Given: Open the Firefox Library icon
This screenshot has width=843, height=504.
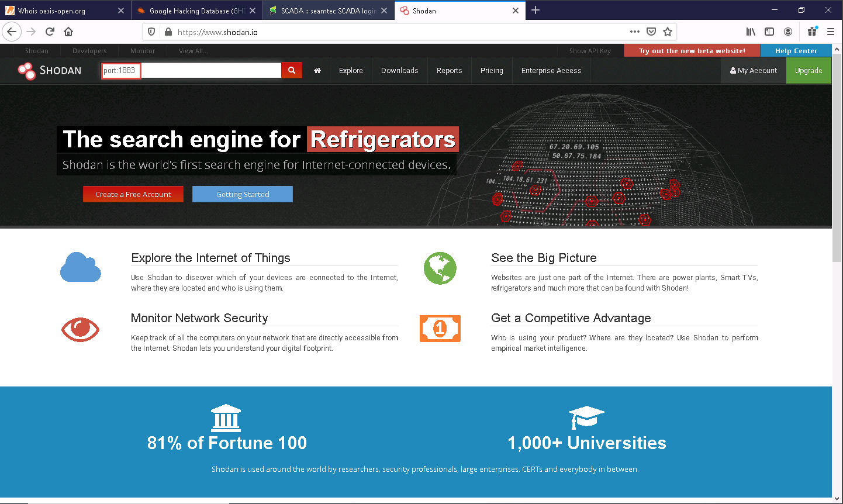Looking at the screenshot, I should (x=751, y=32).
